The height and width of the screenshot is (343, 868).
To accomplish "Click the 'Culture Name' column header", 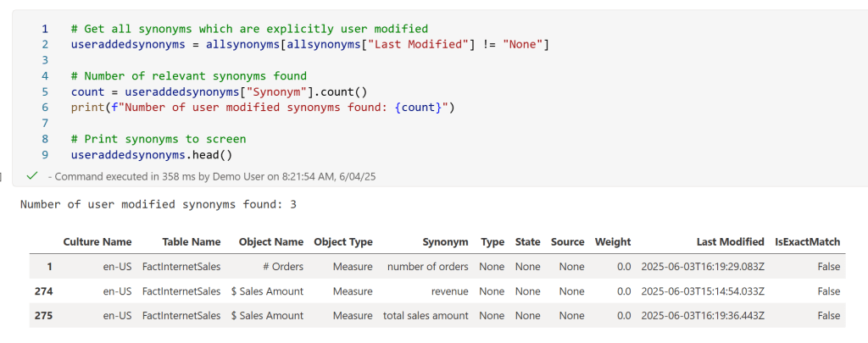I will click(x=97, y=241).
